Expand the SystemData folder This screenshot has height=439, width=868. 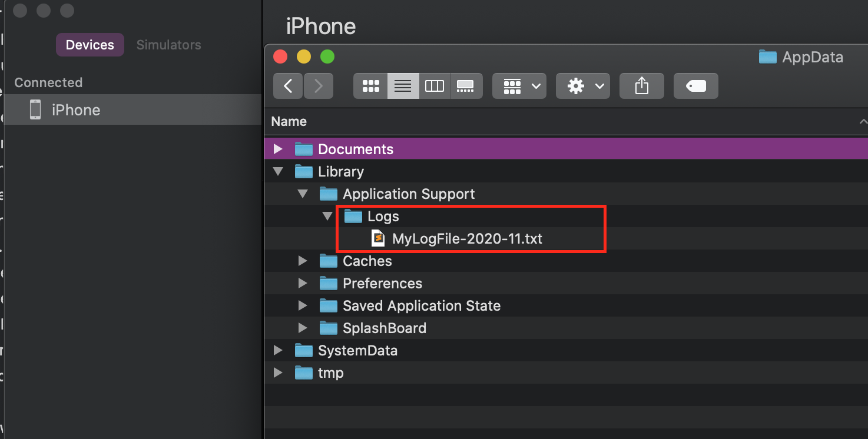[x=279, y=350]
